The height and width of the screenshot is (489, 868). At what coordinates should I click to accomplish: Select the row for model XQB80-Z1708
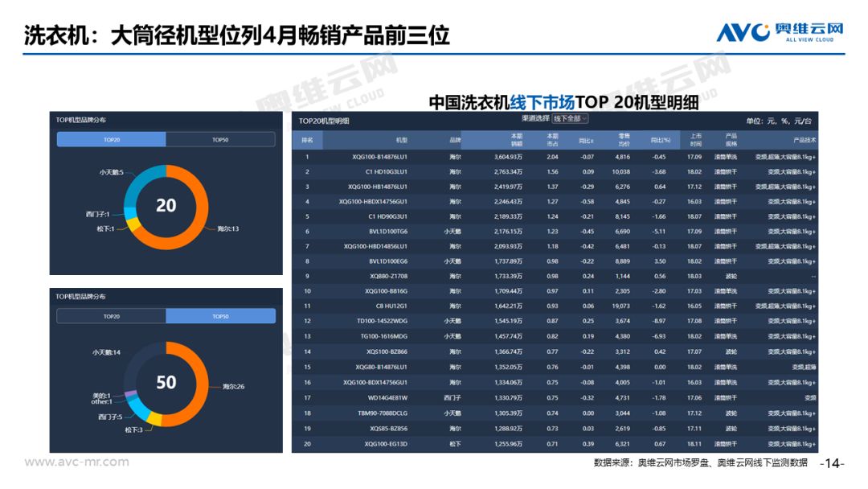555,276
